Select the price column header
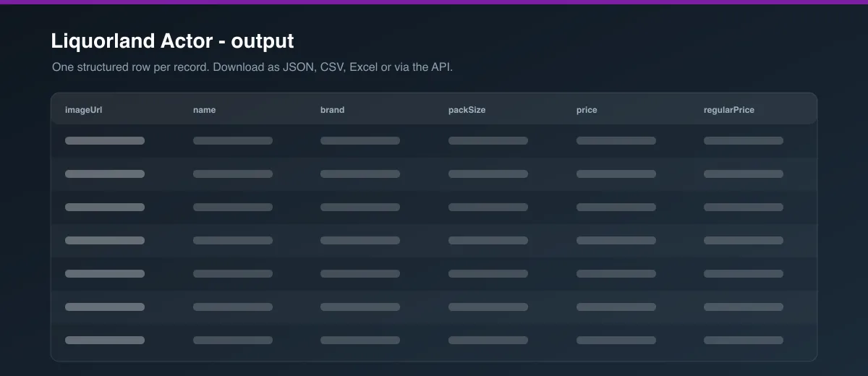This screenshot has width=868, height=376. click(x=587, y=110)
